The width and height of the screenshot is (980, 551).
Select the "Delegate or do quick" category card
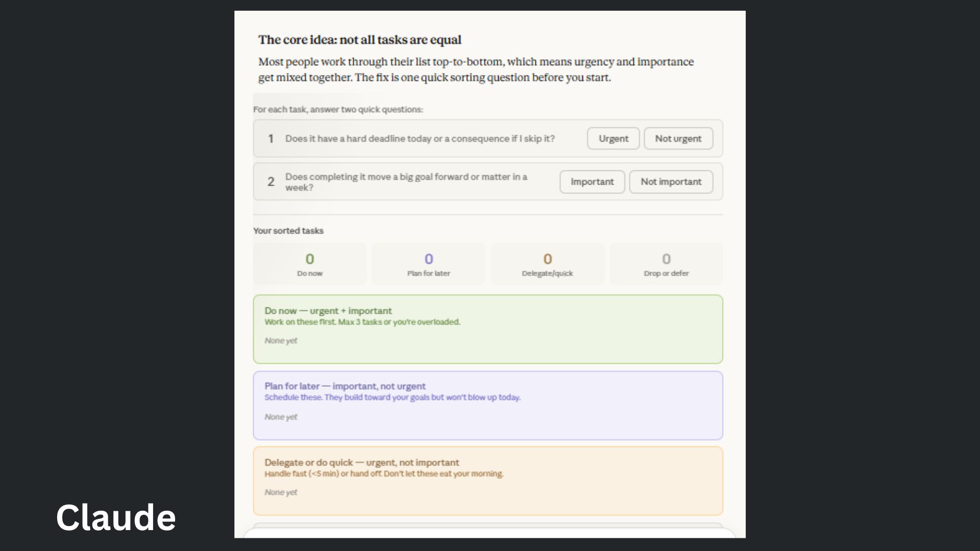(x=487, y=480)
